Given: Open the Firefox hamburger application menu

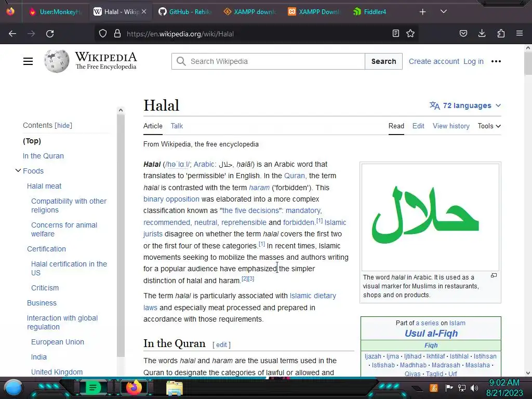Looking at the screenshot, I should [x=520, y=33].
